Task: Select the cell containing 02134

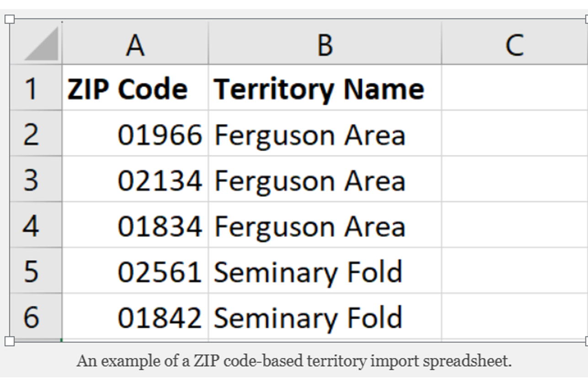Action: (136, 180)
